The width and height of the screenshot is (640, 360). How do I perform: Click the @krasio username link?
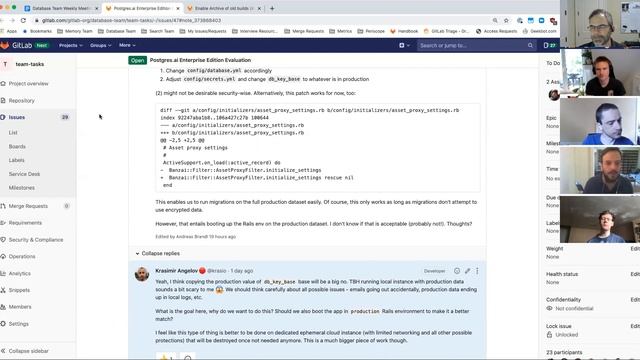(216, 271)
